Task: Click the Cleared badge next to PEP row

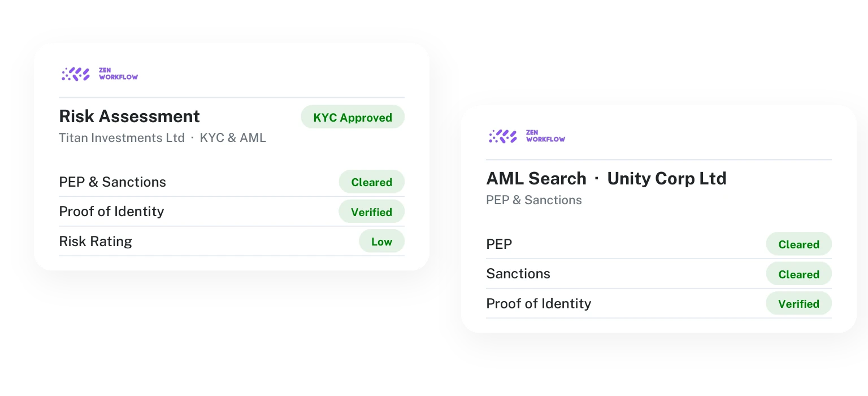Action: click(x=798, y=244)
